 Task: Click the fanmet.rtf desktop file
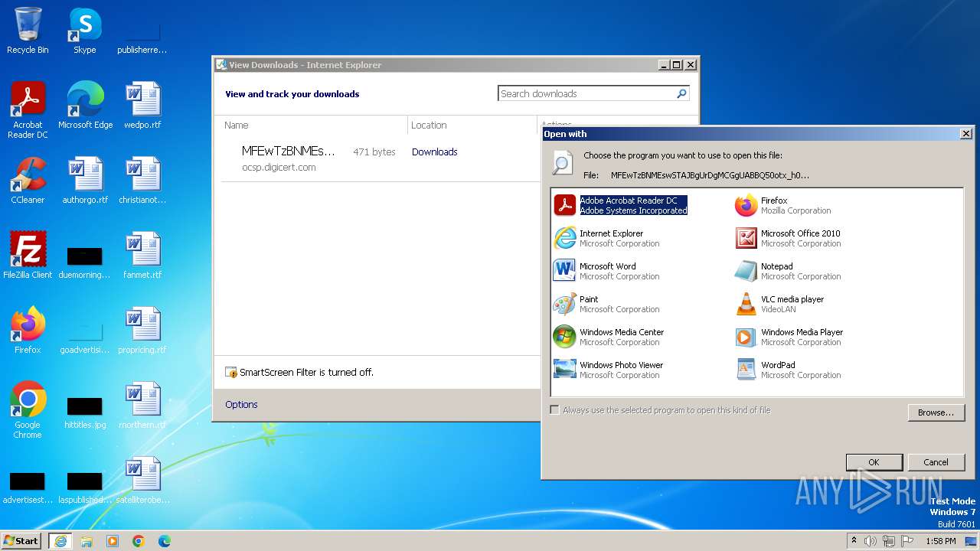tap(142, 256)
